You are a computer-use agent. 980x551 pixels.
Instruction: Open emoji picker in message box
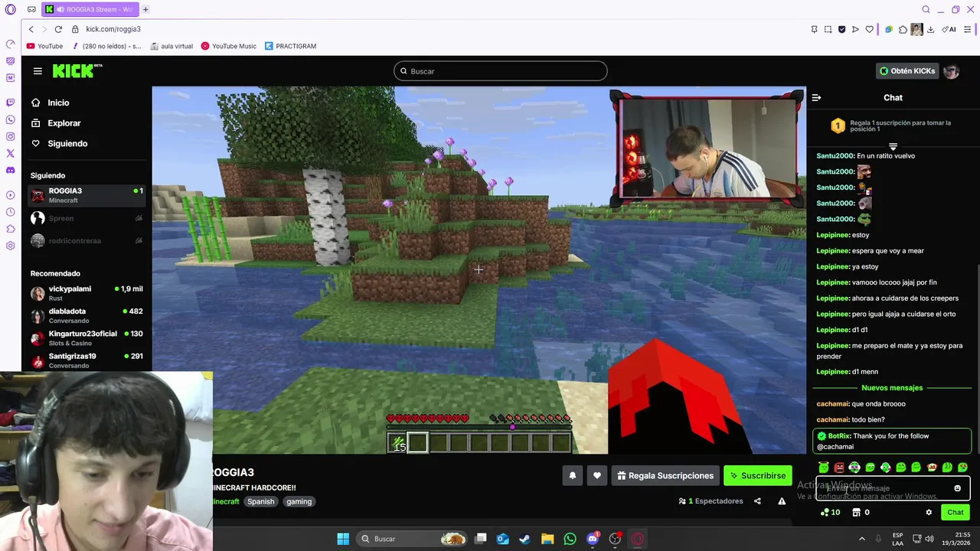(x=957, y=488)
